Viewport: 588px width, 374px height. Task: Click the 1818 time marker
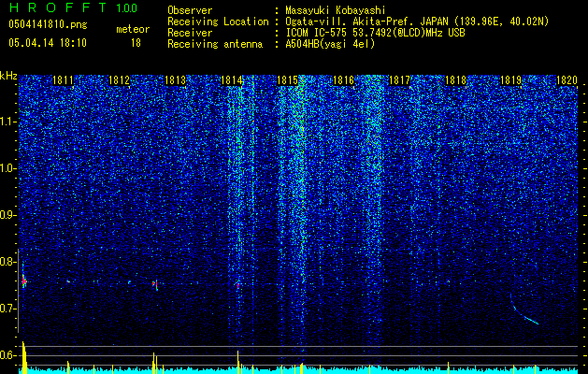pyautogui.click(x=455, y=80)
